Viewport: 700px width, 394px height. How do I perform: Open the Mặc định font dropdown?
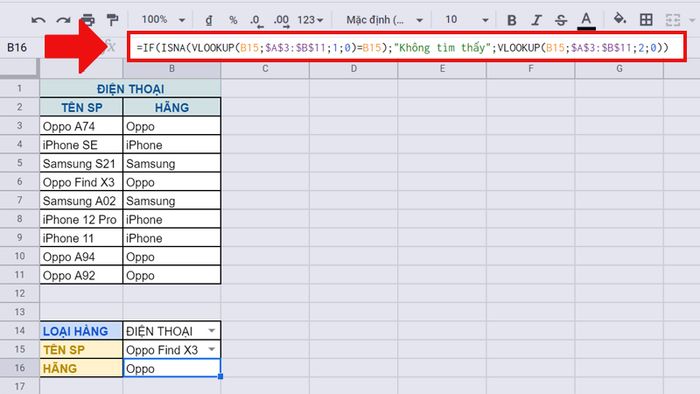[x=384, y=20]
